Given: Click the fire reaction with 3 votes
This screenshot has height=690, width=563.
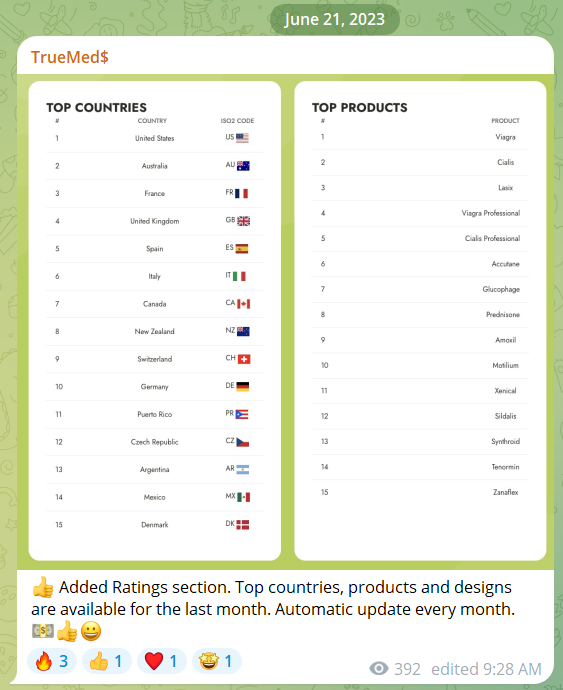Looking at the screenshot, I should pyautogui.click(x=52, y=661).
